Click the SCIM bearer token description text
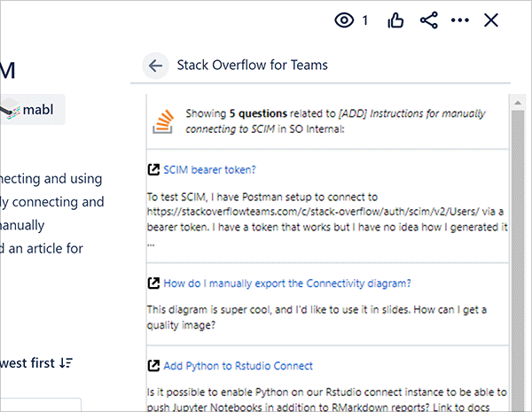Image resolution: width=532 pixels, height=412 pixels. (326, 220)
